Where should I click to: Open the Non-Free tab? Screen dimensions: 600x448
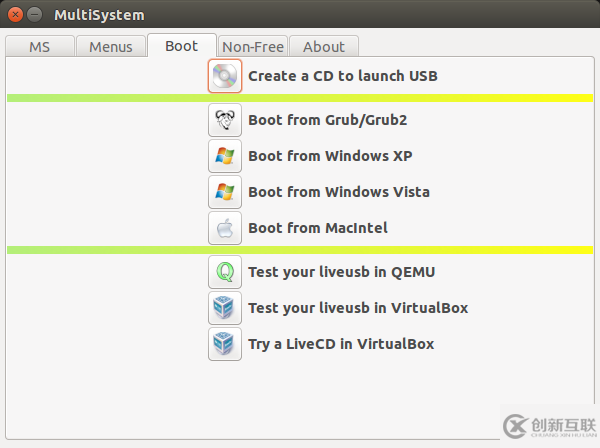[253, 47]
